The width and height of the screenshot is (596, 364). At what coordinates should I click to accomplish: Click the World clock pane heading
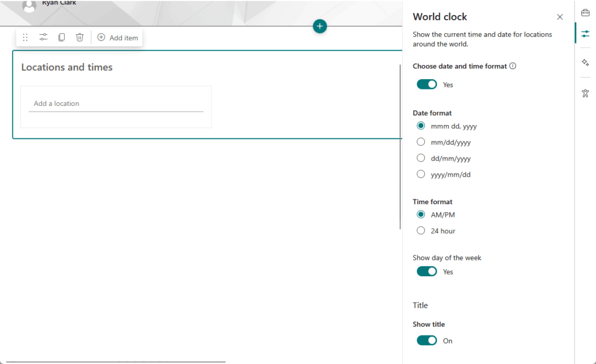[x=440, y=17]
